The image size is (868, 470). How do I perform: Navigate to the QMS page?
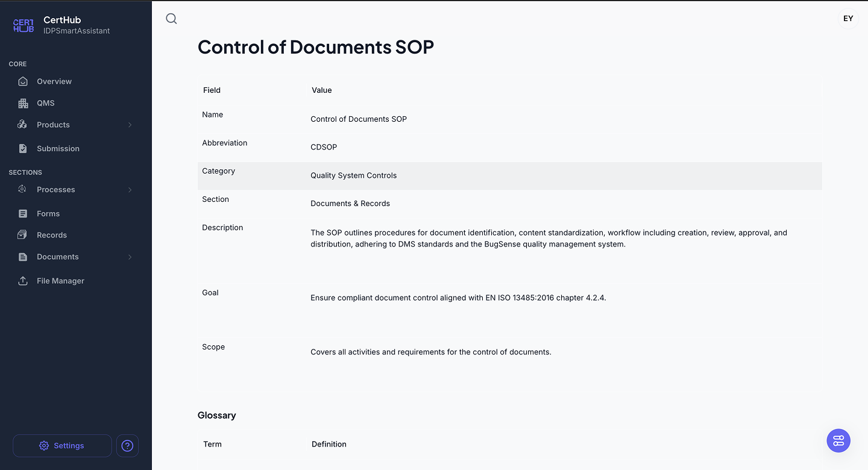(x=46, y=103)
